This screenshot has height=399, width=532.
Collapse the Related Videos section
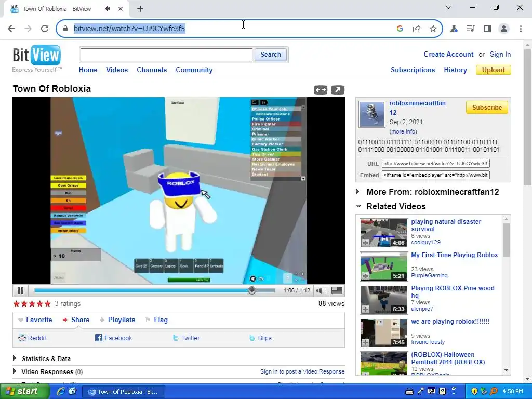[358, 206]
